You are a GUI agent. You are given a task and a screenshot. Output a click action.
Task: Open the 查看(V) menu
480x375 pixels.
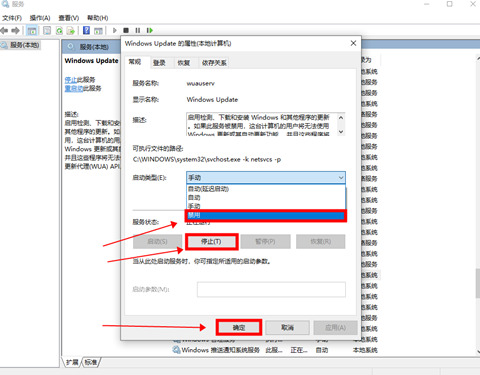tap(69, 18)
